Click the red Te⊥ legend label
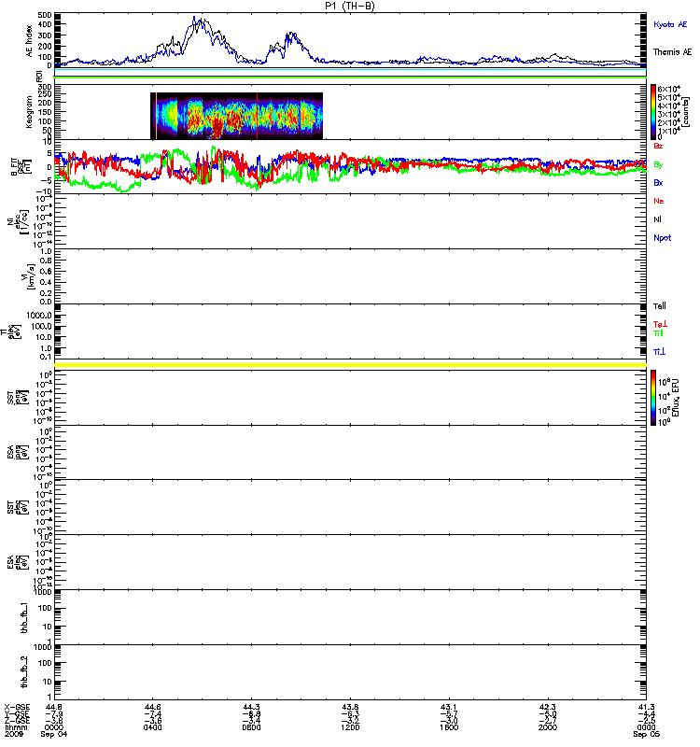 coord(660,324)
